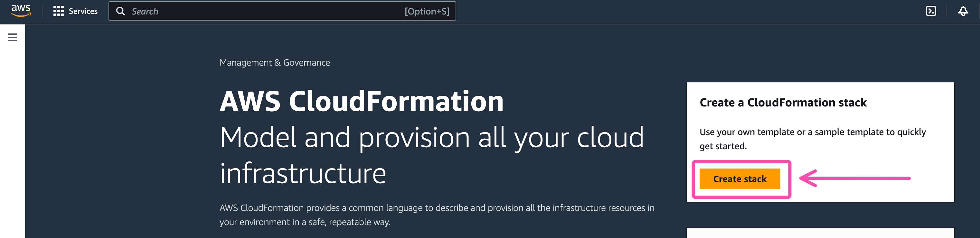980x238 pixels.
Task: Click the Option+S shortcut hint
Action: [x=427, y=11]
